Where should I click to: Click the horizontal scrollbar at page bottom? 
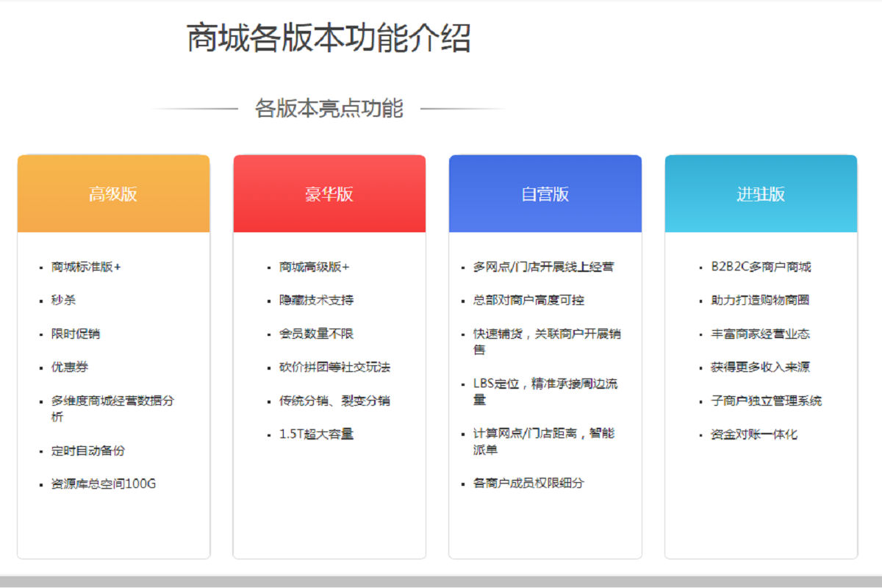pyautogui.click(x=441, y=581)
